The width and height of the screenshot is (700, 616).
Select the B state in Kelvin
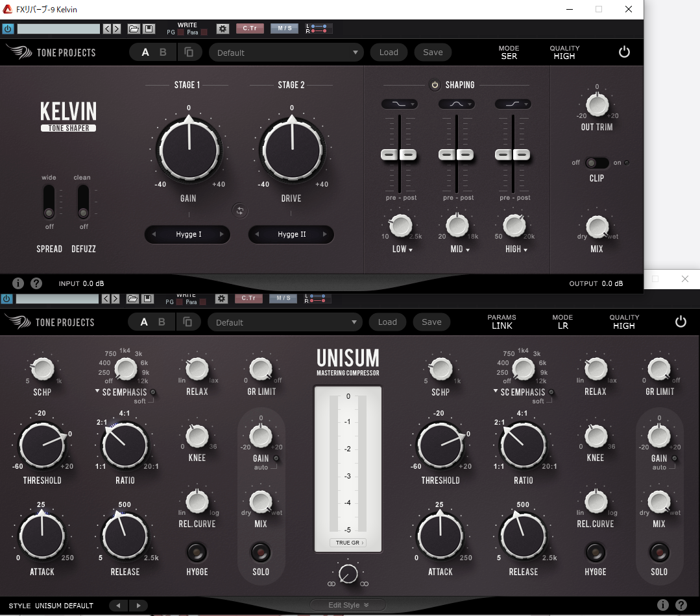163,53
